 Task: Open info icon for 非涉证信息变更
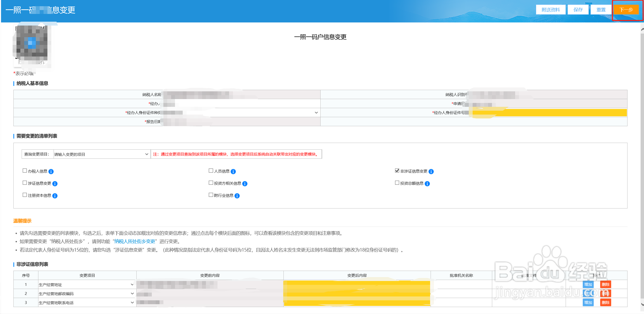(x=431, y=172)
